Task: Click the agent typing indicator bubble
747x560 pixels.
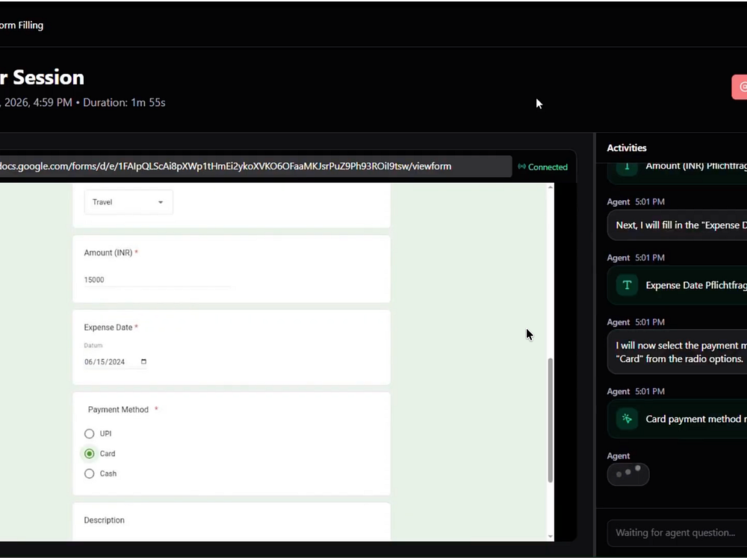Action: (628, 474)
